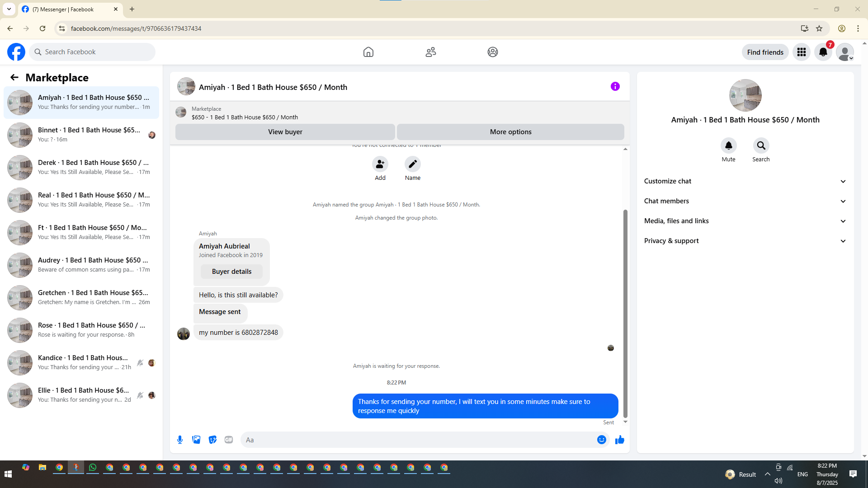
Task: Click the chat scrollbar thumb
Action: (x=625, y=314)
